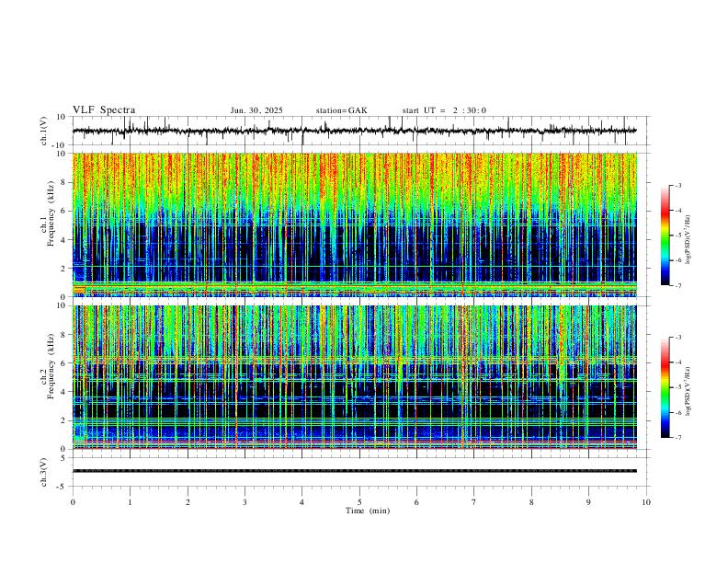Click the "1" tick on the time axis
This screenshot has height=563, width=728.
click(130, 502)
